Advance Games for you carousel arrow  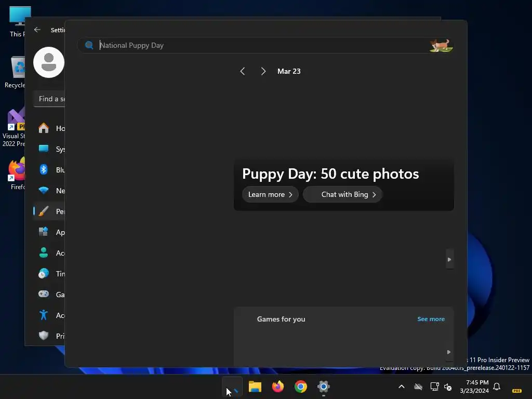(449, 352)
